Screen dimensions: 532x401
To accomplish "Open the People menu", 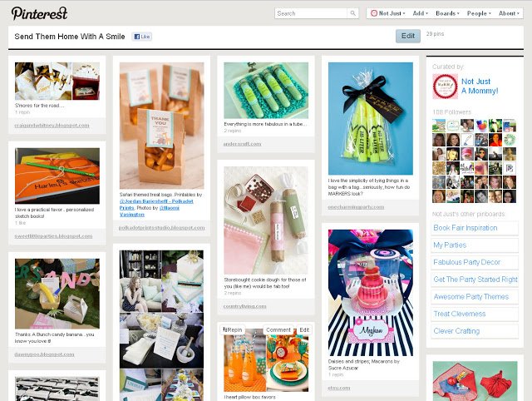I will tap(479, 13).
